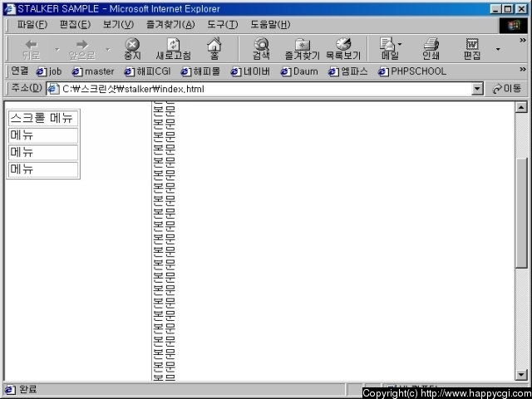Click the first 메뉴 item below the header

[43, 135]
